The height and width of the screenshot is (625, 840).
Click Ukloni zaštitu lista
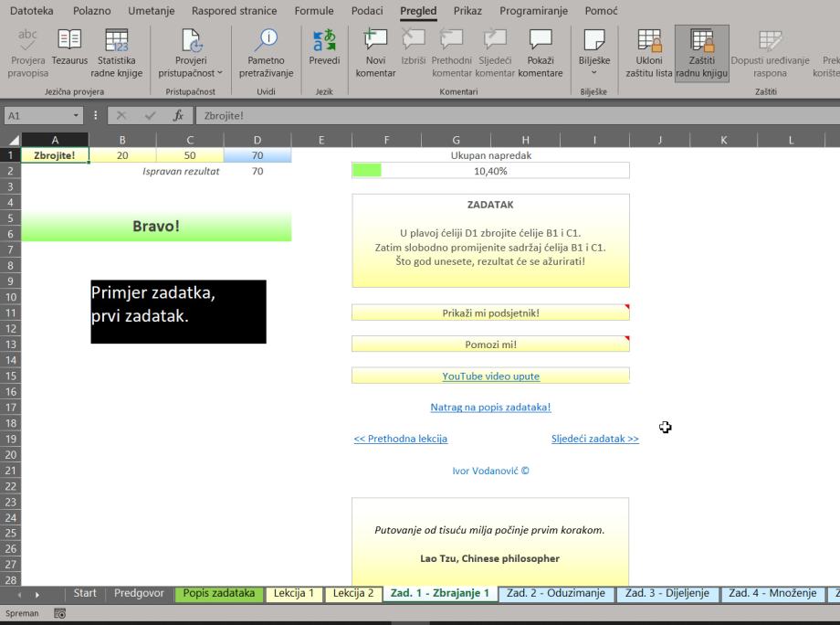click(x=649, y=53)
